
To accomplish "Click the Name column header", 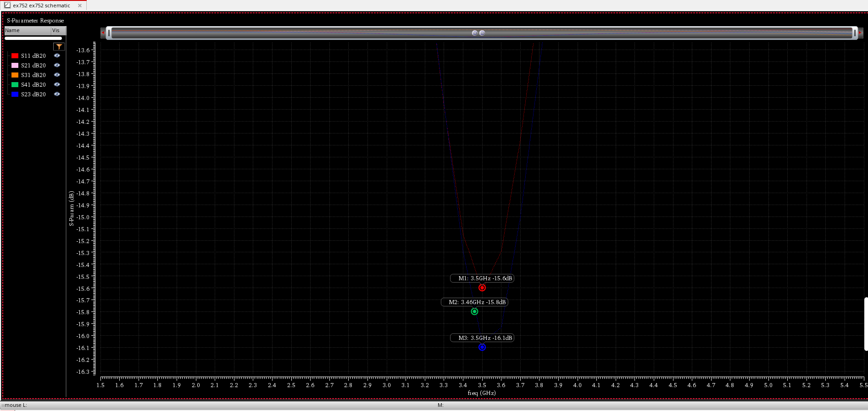I will click(28, 30).
